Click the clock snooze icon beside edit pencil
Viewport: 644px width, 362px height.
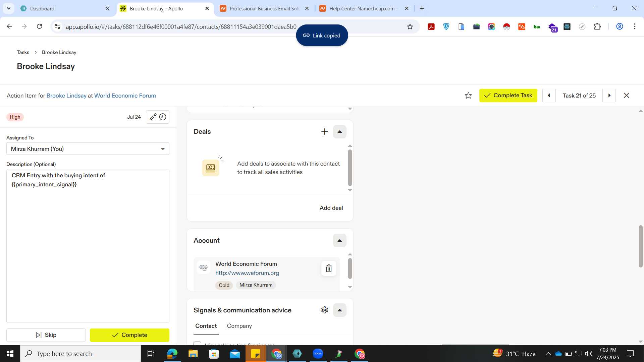(163, 117)
